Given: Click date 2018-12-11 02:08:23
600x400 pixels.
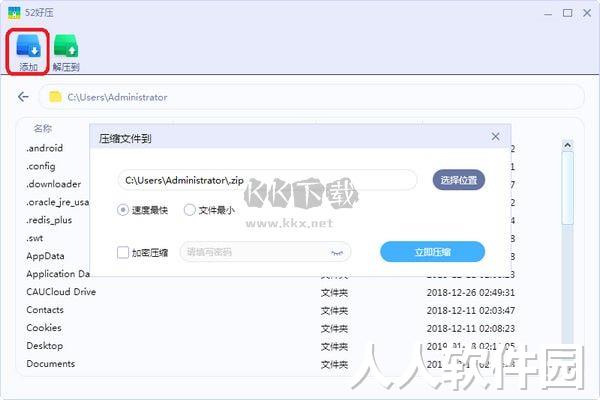Looking at the screenshot, I should (x=471, y=328).
